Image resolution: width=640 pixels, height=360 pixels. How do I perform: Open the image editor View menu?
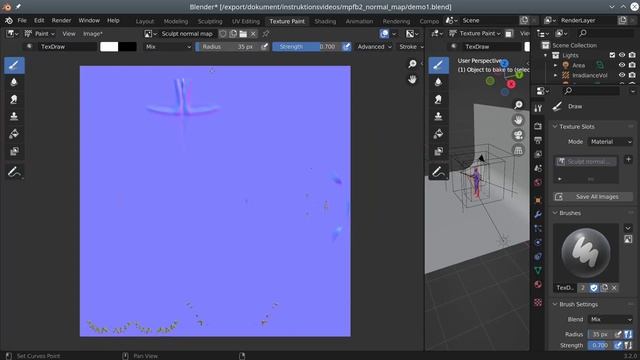(69, 33)
